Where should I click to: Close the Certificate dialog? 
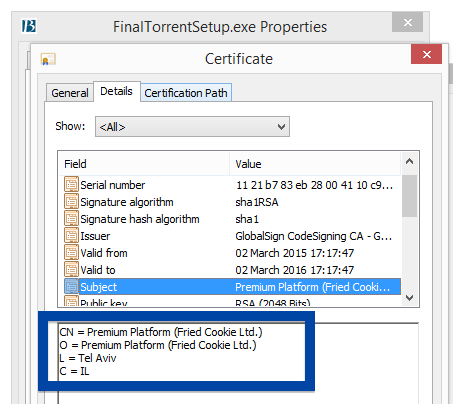coord(426,54)
